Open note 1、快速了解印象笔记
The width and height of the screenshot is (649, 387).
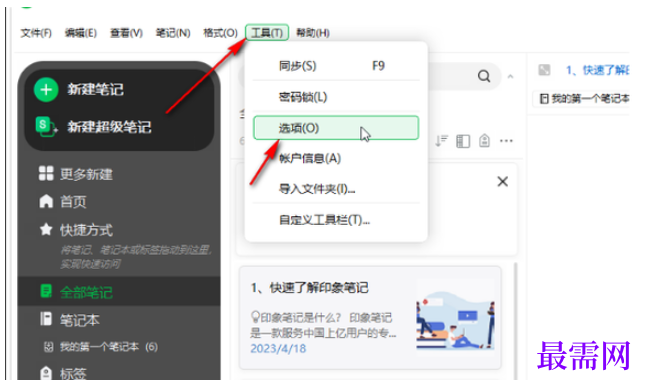[370, 317]
